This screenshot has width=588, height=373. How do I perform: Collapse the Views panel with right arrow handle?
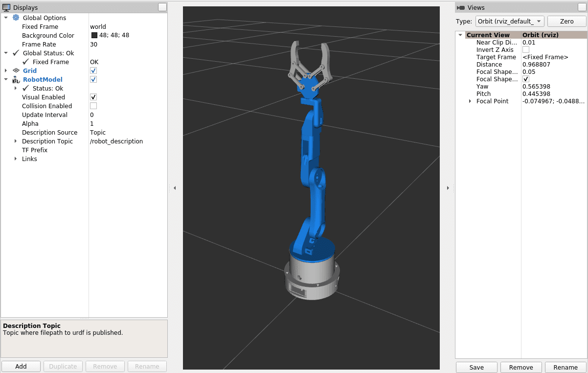point(448,187)
